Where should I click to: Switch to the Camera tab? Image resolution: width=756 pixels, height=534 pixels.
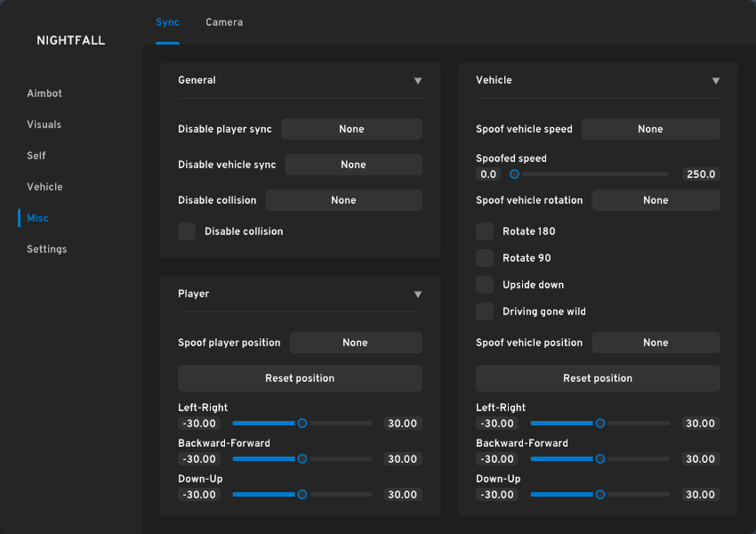point(224,22)
